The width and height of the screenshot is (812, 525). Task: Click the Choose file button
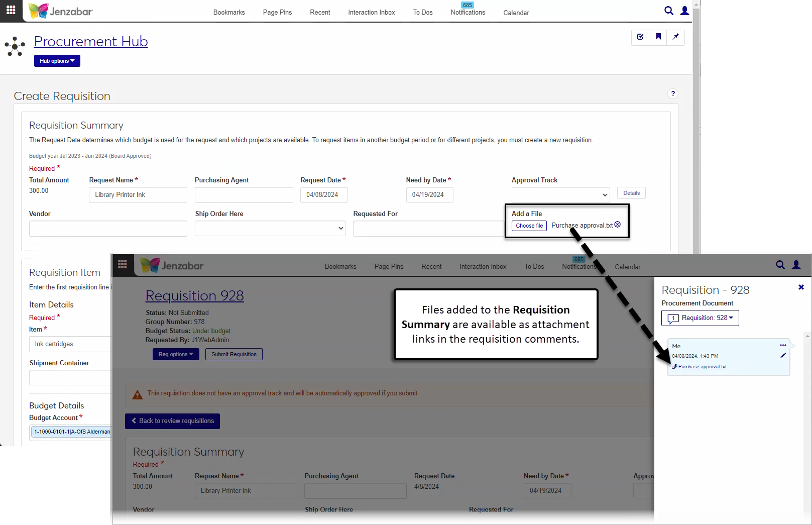point(529,226)
